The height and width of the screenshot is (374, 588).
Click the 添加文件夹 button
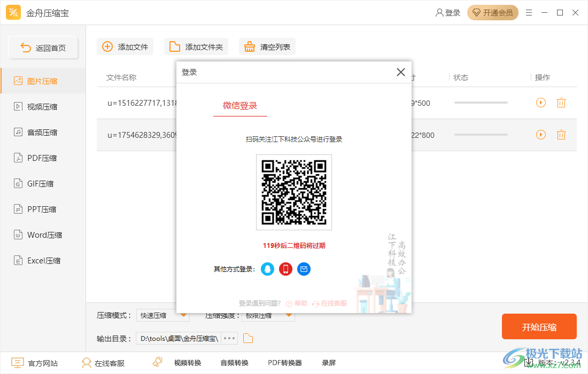click(x=196, y=47)
